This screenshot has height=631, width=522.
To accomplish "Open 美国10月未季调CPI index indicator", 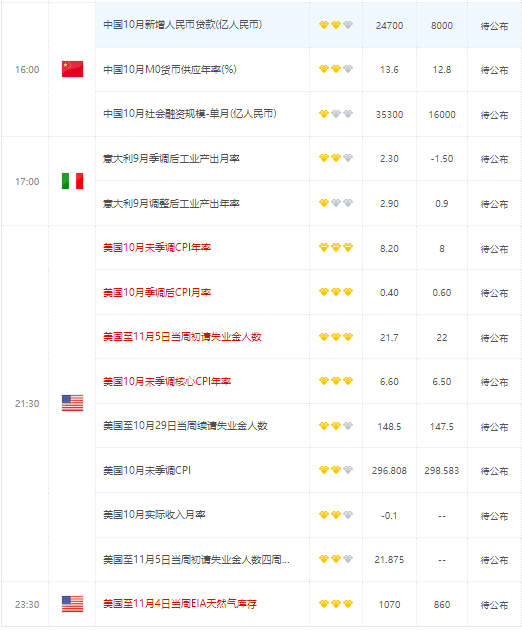I will click(147, 470).
